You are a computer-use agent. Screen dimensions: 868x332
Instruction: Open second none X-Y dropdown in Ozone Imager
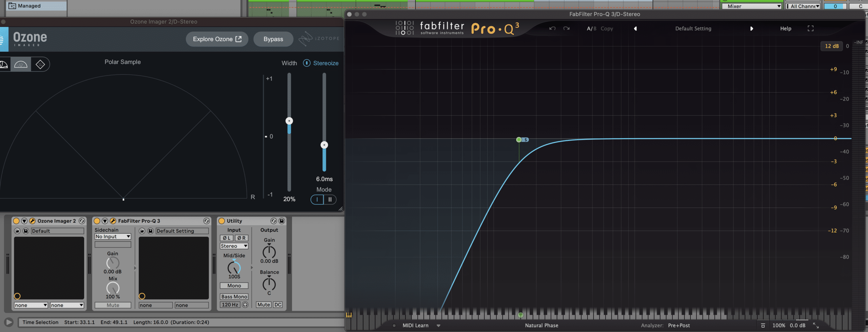point(67,305)
